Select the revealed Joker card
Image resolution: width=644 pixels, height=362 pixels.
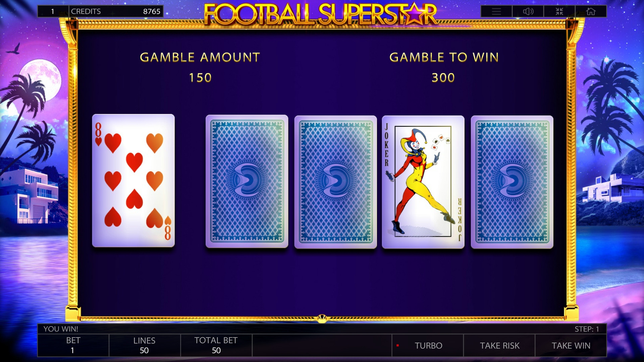tap(423, 182)
